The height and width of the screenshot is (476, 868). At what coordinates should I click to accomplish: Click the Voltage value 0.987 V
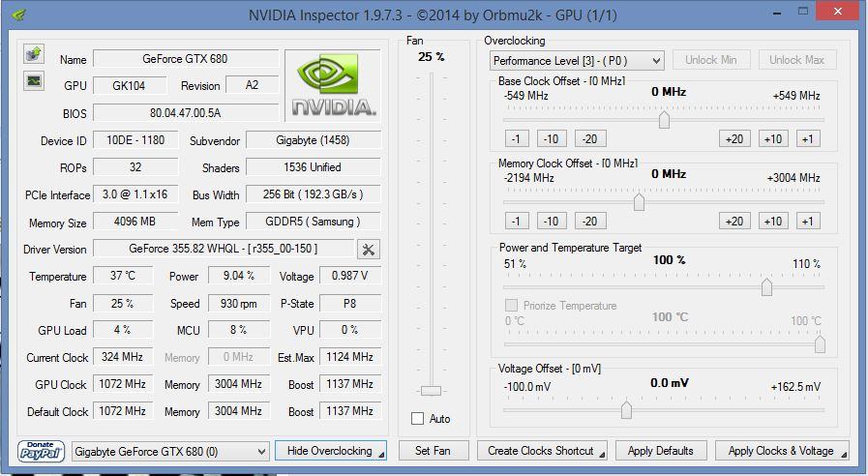[x=350, y=275]
